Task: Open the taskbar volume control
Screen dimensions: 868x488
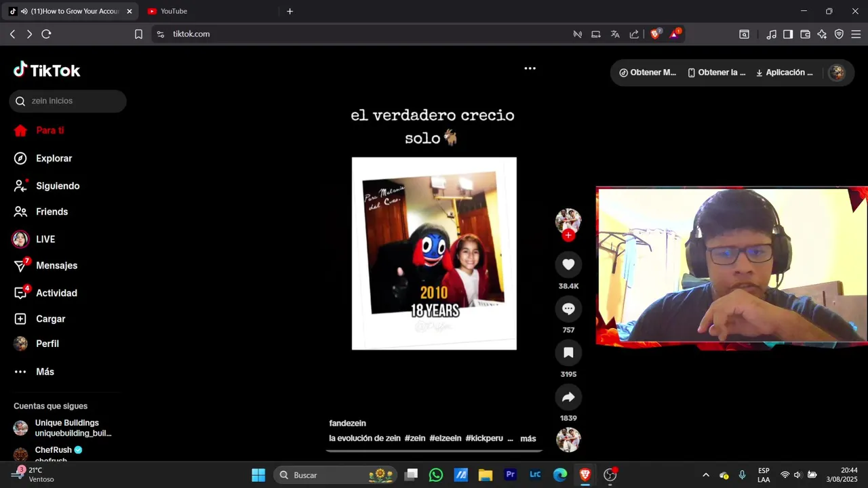Action: pos(797,475)
